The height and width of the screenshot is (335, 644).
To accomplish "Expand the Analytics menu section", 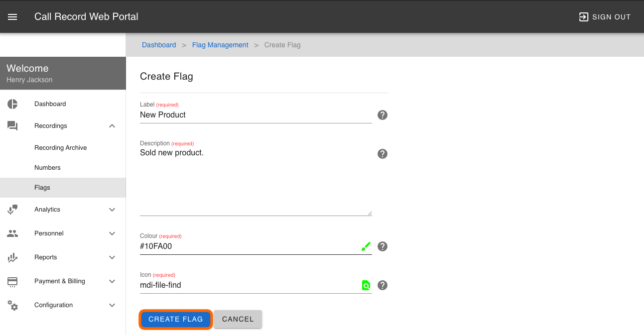I will tap(112, 210).
